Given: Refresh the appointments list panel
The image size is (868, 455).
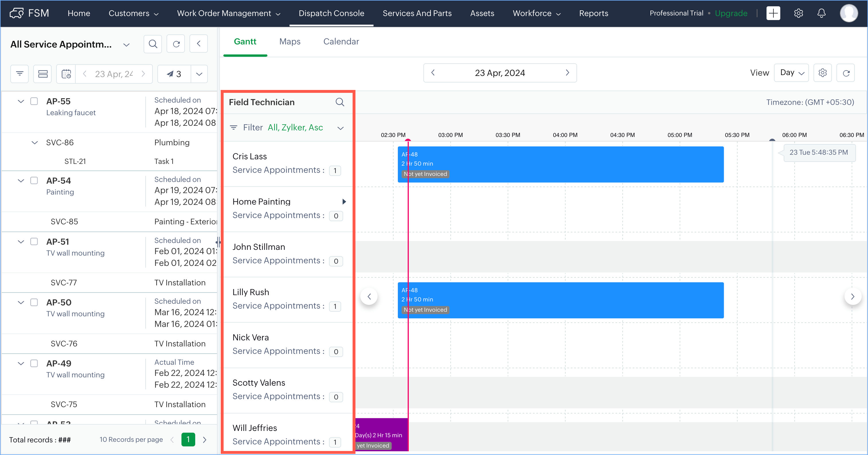Looking at the screenshot, I should 176,44.
